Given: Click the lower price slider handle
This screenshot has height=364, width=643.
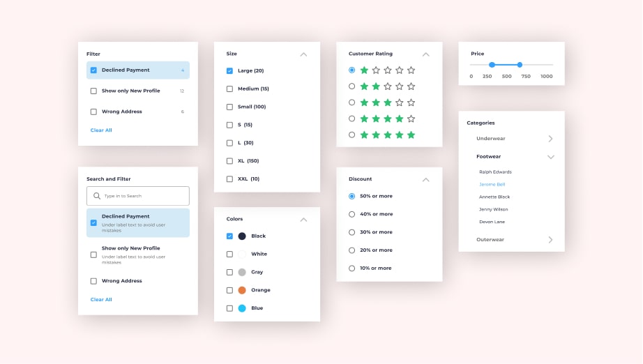Looking at the screenshot, I should tap(492, 65).
